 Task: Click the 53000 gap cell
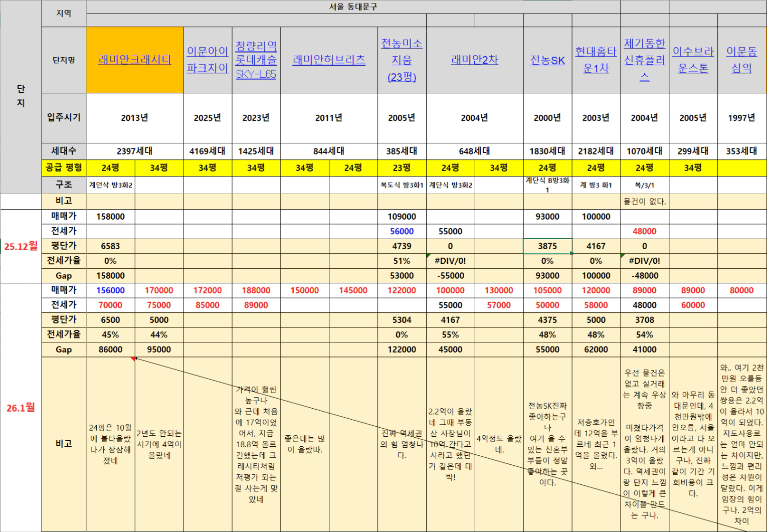click(x=402, y=276)
